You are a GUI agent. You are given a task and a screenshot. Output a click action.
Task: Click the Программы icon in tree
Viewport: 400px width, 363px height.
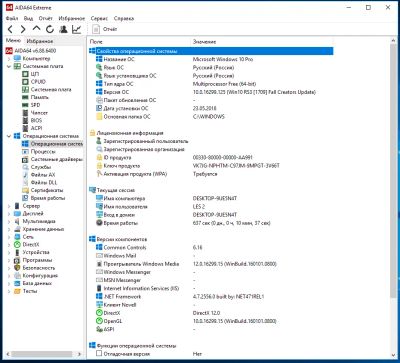pyautogui.click(x=17, y=260)
